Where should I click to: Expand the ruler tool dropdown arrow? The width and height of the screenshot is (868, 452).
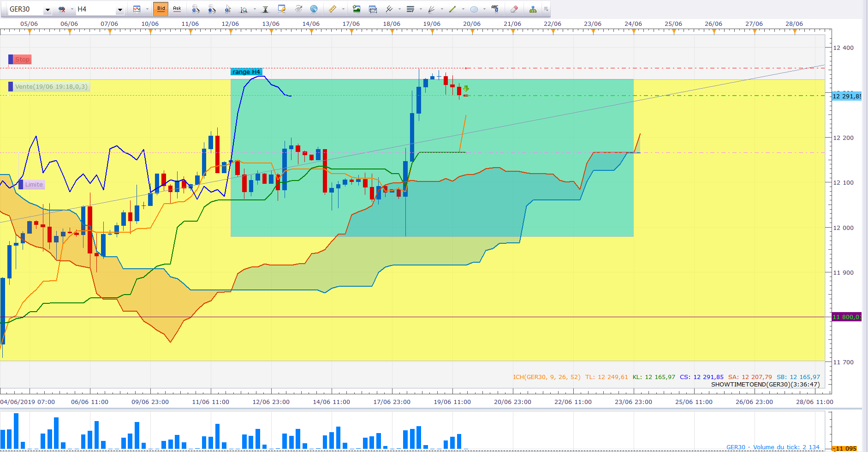pos(343,9)
